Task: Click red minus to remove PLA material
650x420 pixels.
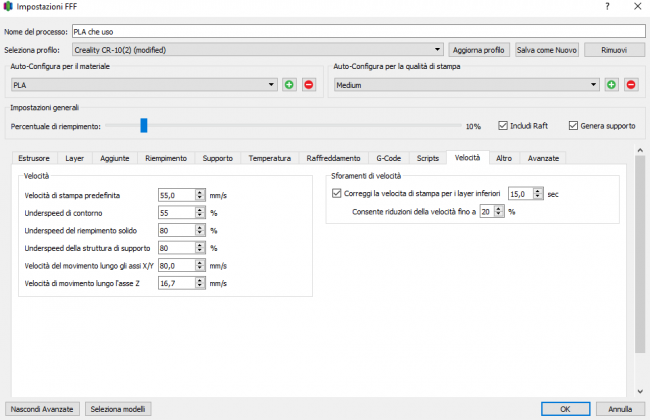Action: click(x=308, y=85)
